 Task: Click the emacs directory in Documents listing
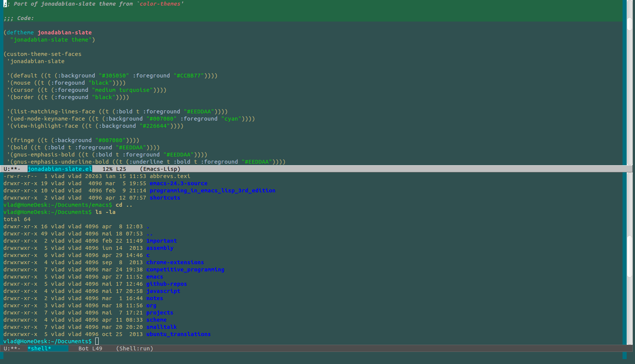[x=155, y=277]
